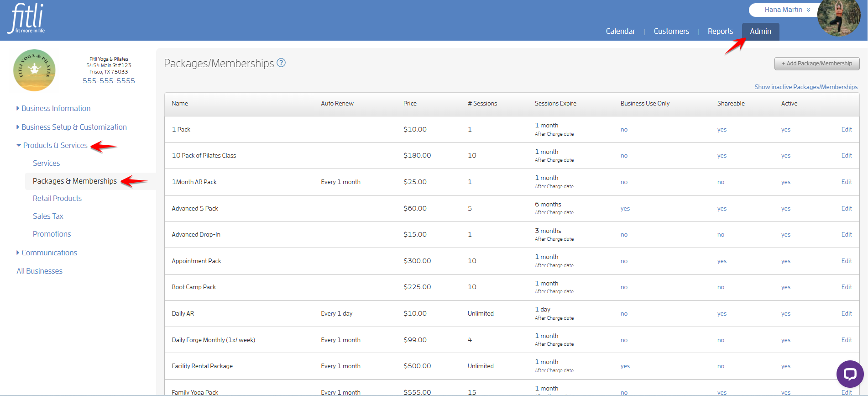Open the Customers tab

671,31
